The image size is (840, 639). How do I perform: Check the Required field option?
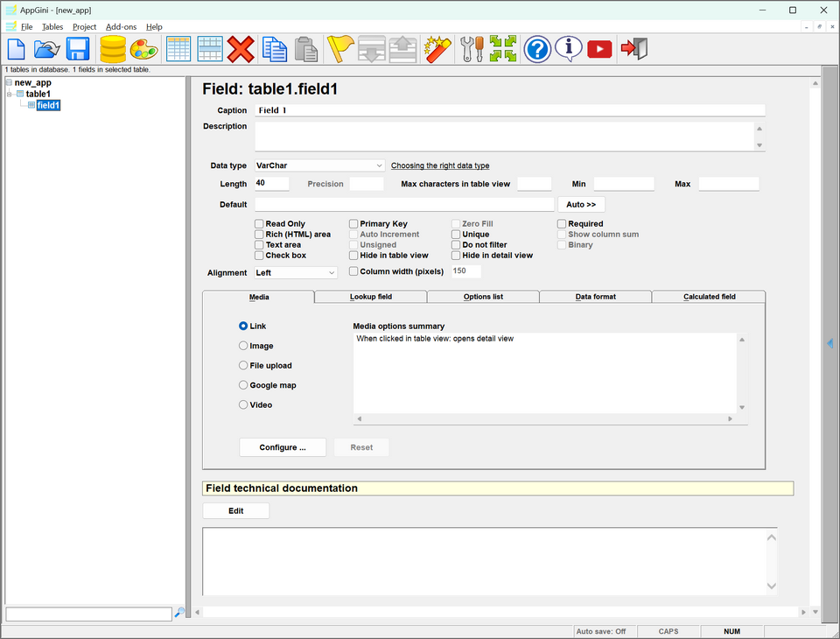point(560,223)
